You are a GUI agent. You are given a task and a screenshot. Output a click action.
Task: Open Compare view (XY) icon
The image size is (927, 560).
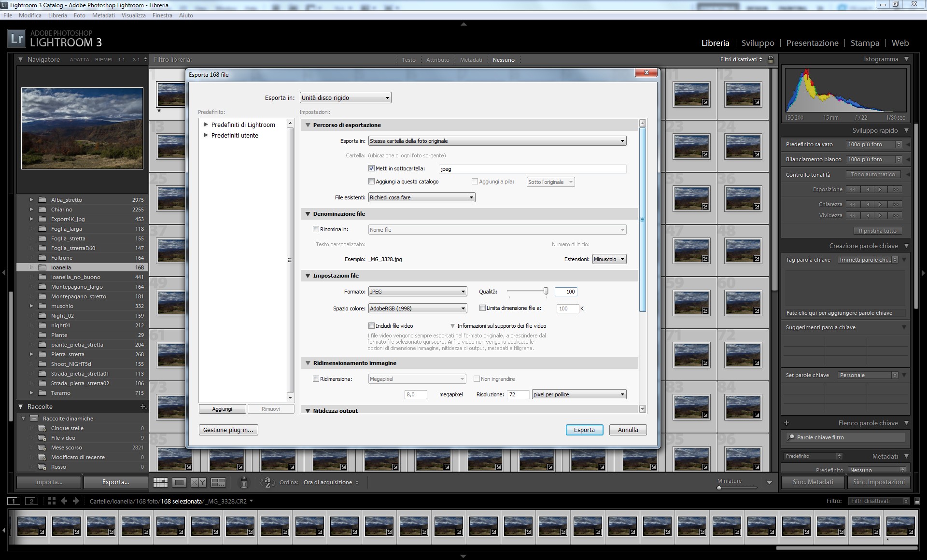point(198,482)
